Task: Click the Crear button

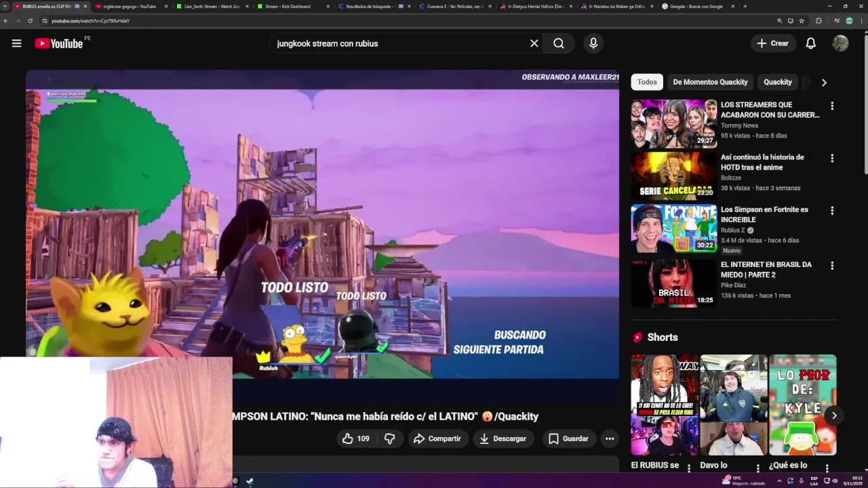Action: tap(773, 43)
